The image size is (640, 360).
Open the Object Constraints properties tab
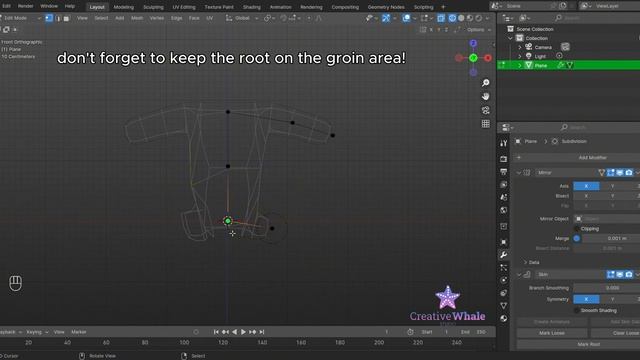click(504, 293)
